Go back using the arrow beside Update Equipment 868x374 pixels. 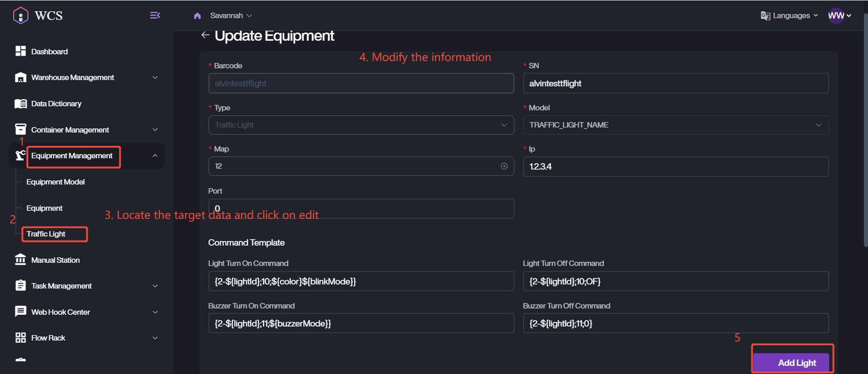pos(205,35)
